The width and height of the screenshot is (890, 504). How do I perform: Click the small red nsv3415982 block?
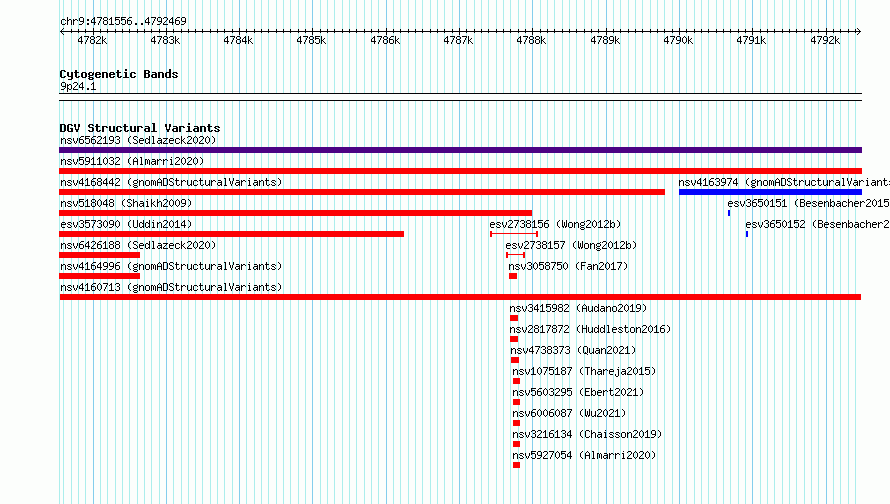(x=514, y=318)
